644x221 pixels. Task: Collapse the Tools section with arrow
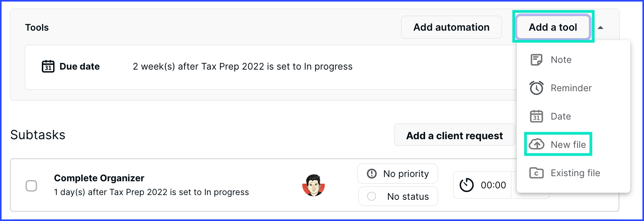600,28
